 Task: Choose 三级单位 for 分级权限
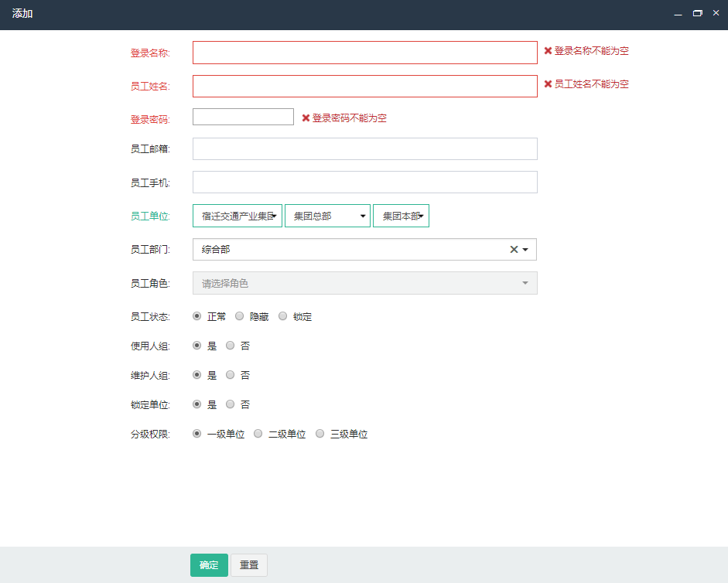pos(320,434)
